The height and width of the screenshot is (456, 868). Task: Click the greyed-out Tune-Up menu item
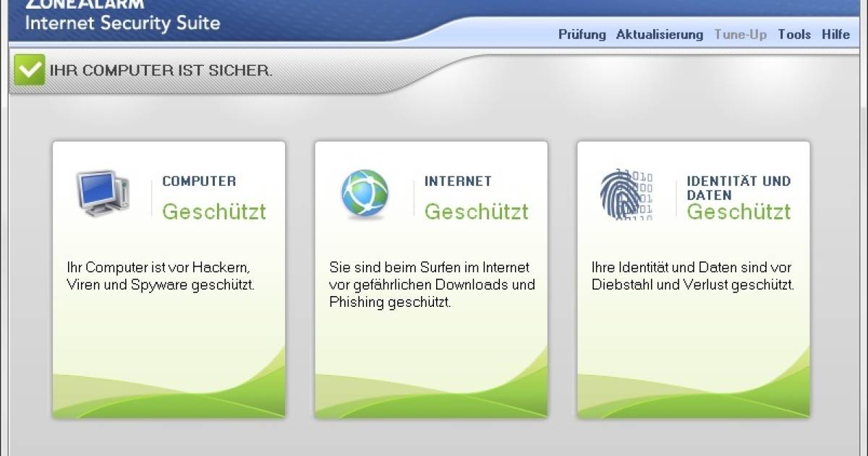click(x=740, y=35)
